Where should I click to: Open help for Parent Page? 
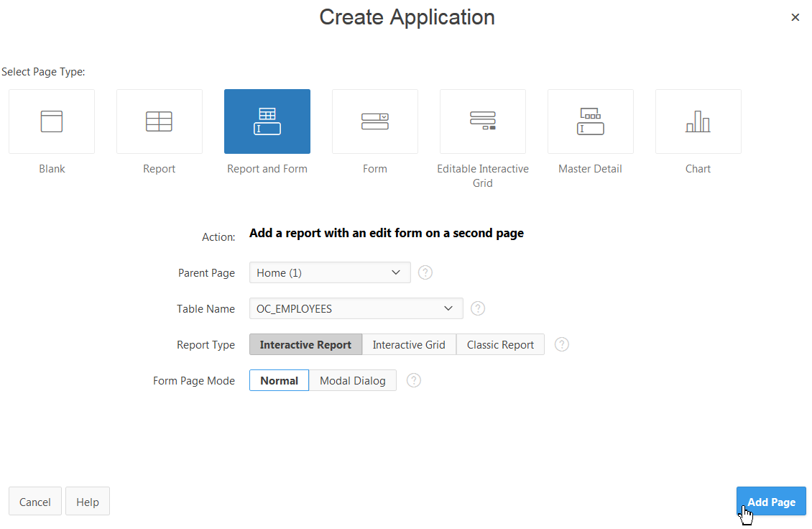pos(425,272)
